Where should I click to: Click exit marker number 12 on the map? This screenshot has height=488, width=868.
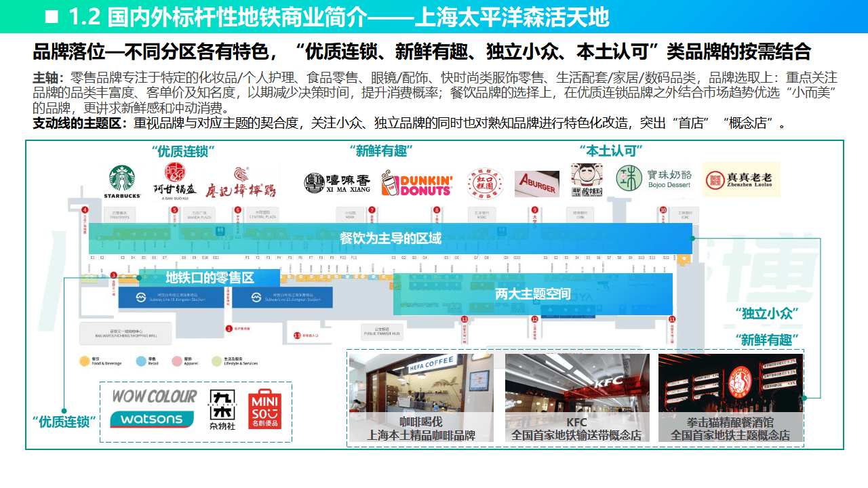534,319
